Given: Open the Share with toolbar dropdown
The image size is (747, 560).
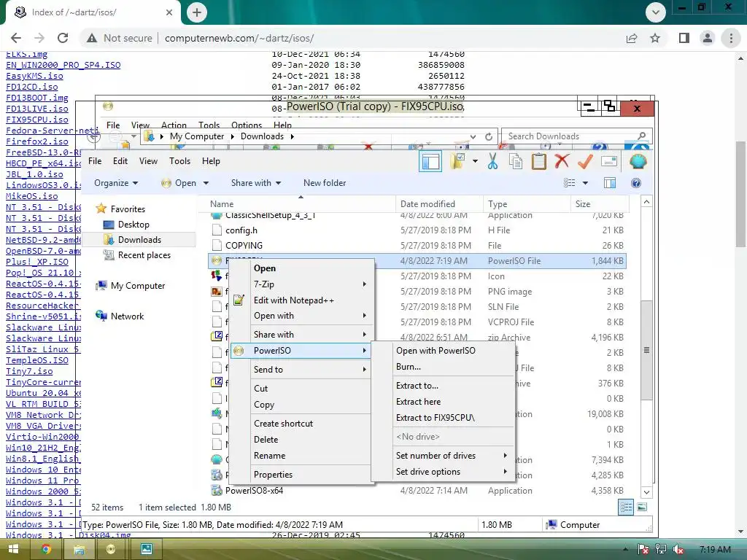Looking at the screenshot, I should click(x=256, y=183).
